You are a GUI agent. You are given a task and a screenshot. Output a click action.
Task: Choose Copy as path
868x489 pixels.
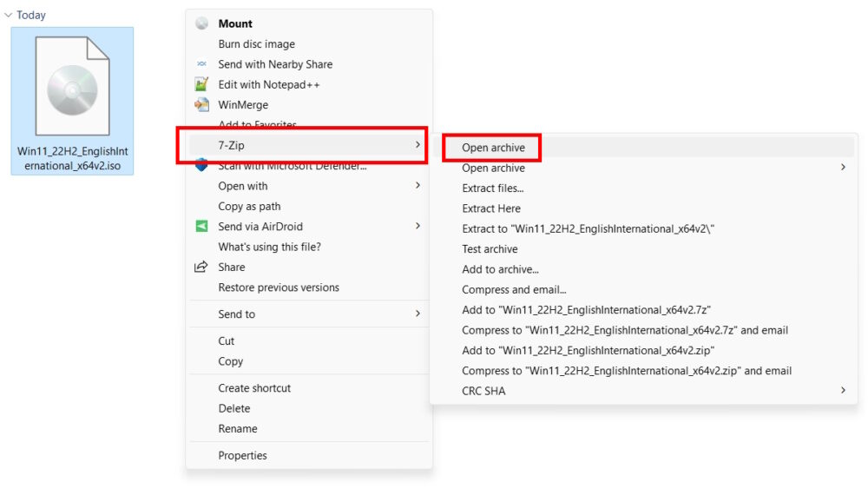249,207
